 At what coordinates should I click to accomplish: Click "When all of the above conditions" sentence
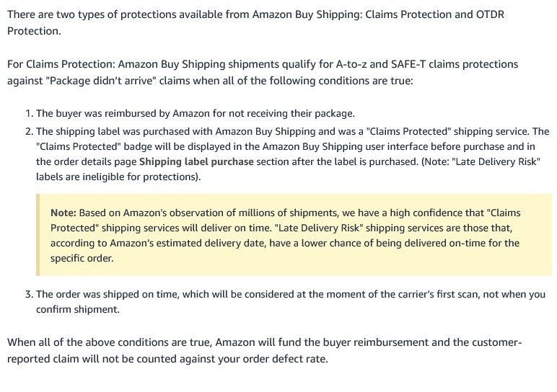(x=110, y=342)
